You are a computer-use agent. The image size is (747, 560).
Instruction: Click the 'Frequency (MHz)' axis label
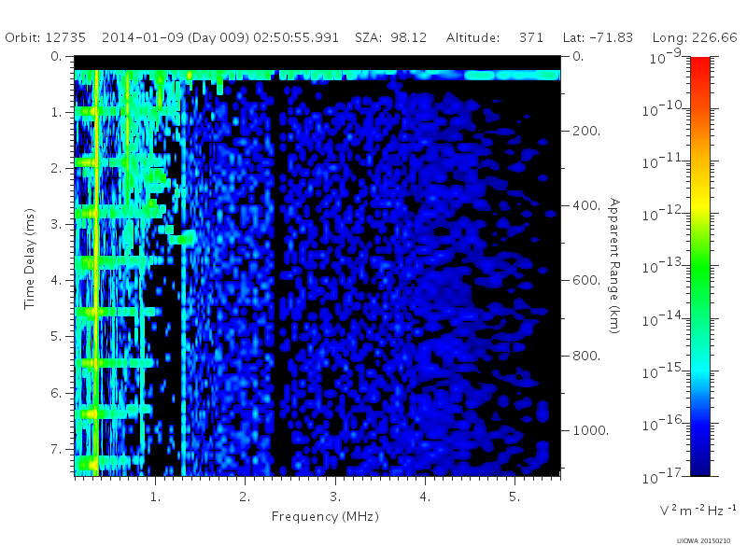pos(325,517)
